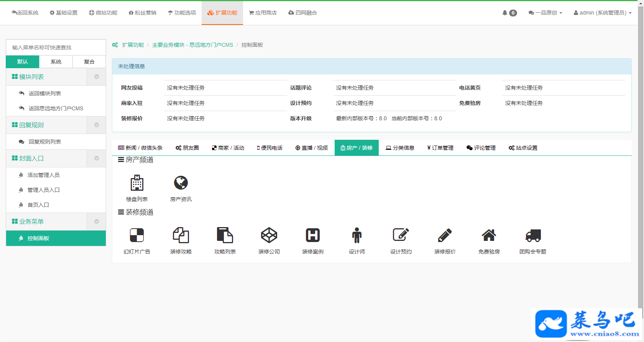Image resolution: width=644 pixels, height=342 pixels.
Task: Open the 装修报价 pencil icon
Action: [x=445, y=235]
